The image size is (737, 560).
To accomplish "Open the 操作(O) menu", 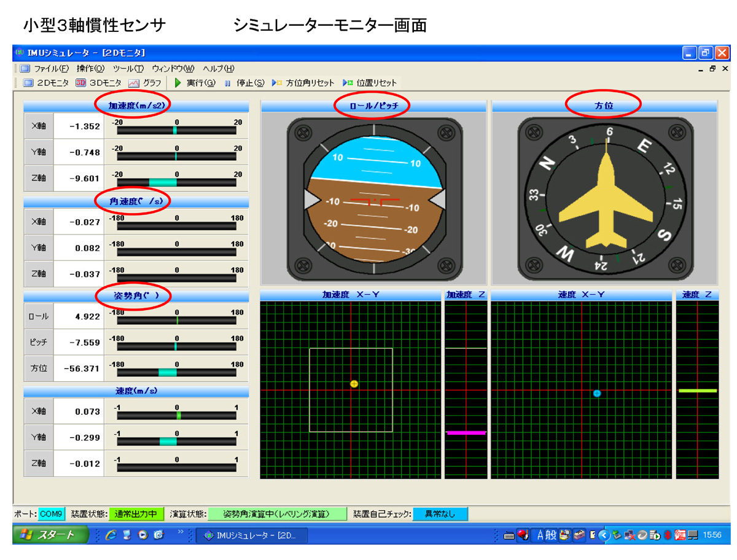I will (x=90, y=69).
